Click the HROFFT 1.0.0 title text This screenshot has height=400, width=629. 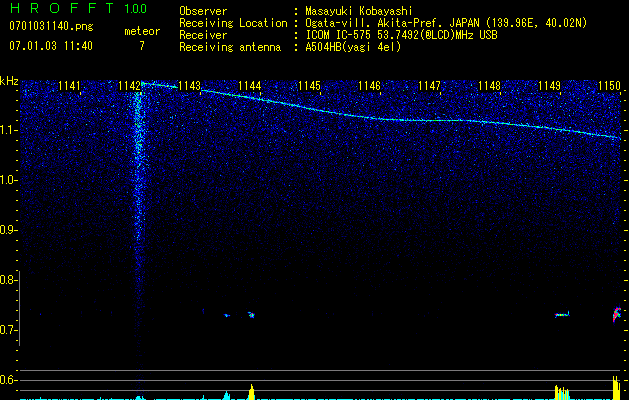[x=79, y=8]
